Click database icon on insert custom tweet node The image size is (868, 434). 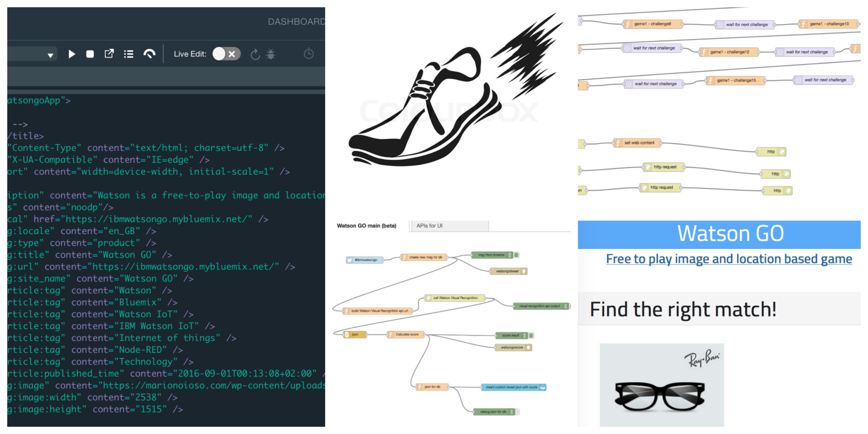(x=542, y=387)
